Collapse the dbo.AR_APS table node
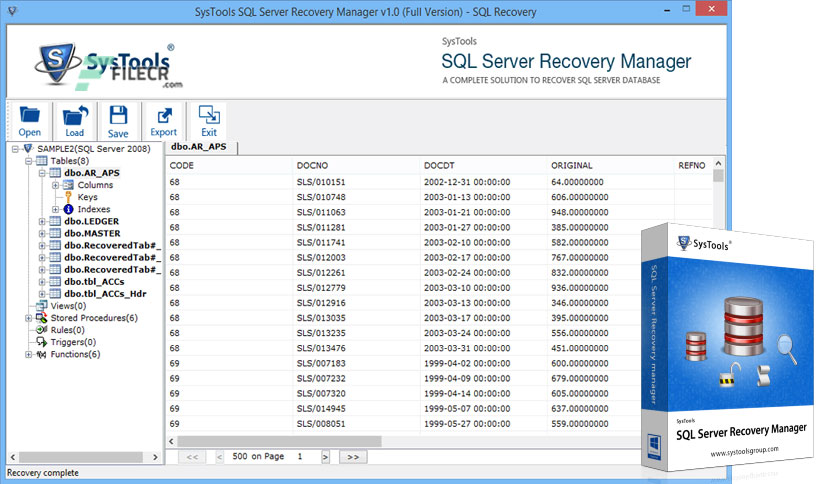This screenshot has width=836, height=484. point(42,173)
